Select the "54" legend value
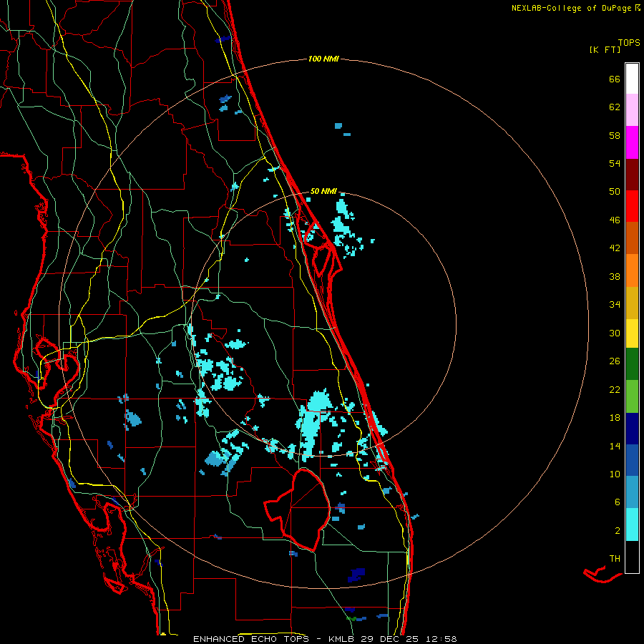Image resolution: width=644 pixels, height=644 pixels. tap(615, 163)
